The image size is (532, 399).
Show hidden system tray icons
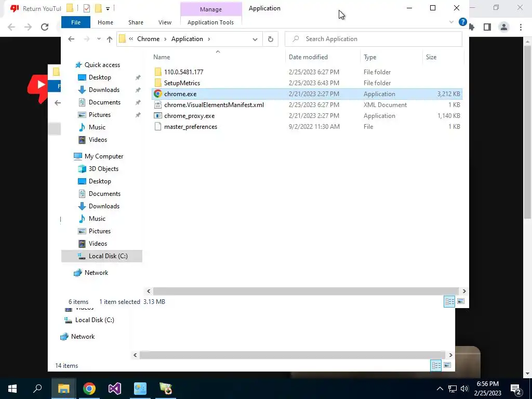(x=440, y=389)
